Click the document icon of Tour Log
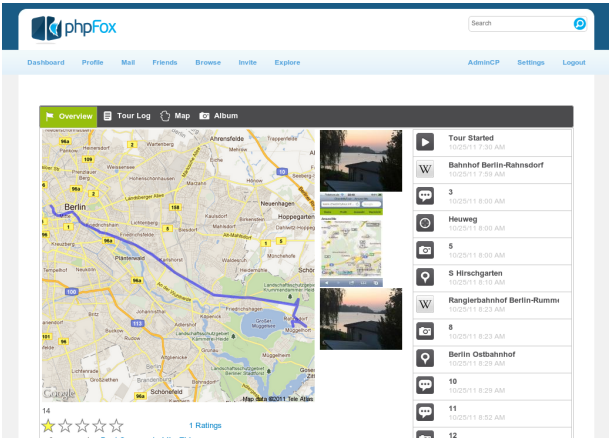This screenshot has width=611, height=439. (108, 116)
